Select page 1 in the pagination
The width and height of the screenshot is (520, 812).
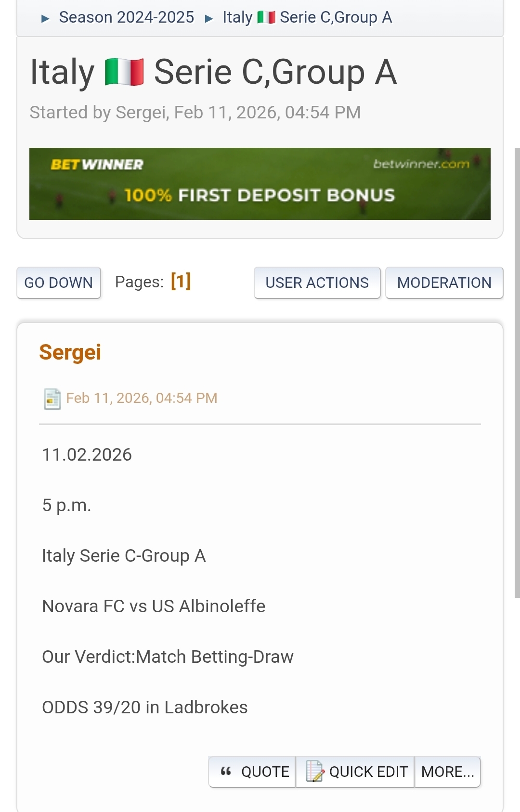click(181, 281)
